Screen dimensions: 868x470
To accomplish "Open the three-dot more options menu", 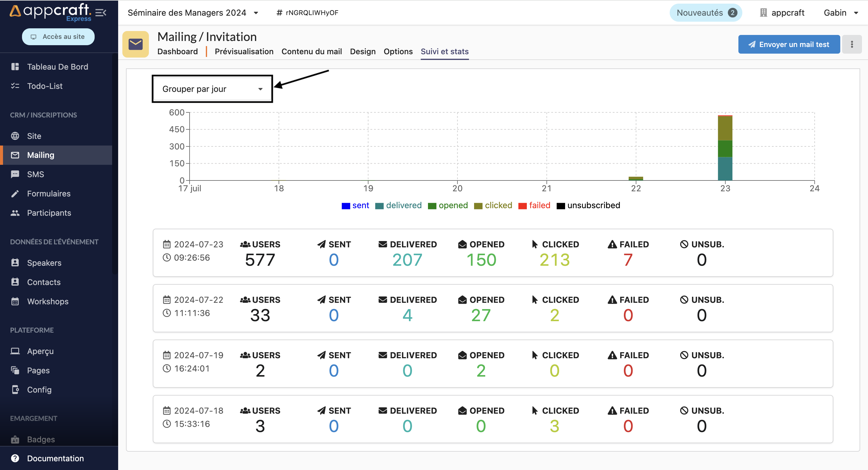I will (851, 44).
